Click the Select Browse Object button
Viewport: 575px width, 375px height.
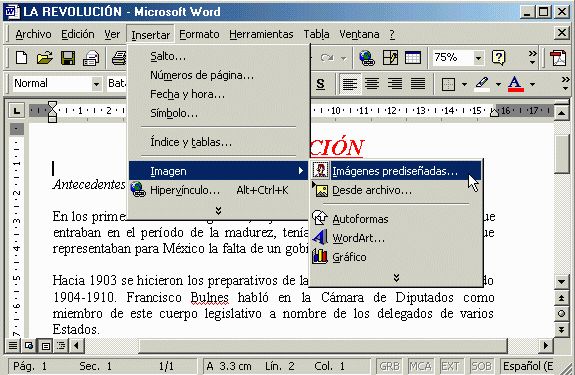point(561,314)
